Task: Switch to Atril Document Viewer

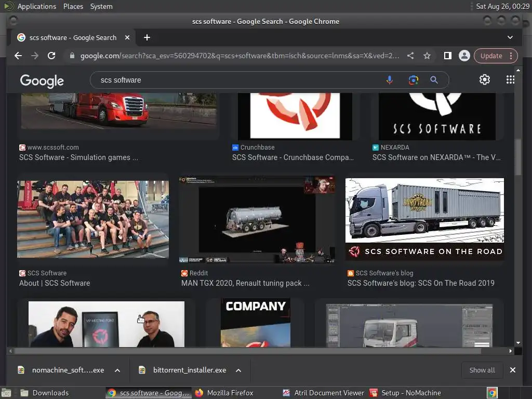Action: click(323, 393)
